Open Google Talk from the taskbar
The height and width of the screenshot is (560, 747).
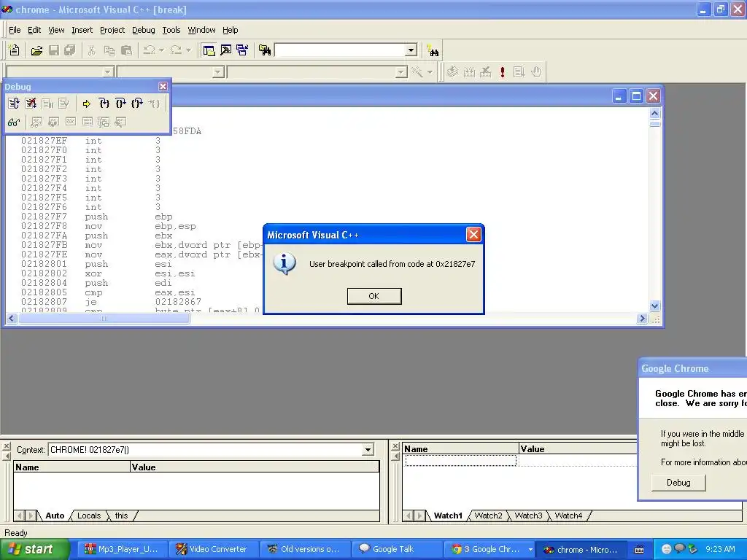[396, 550]
